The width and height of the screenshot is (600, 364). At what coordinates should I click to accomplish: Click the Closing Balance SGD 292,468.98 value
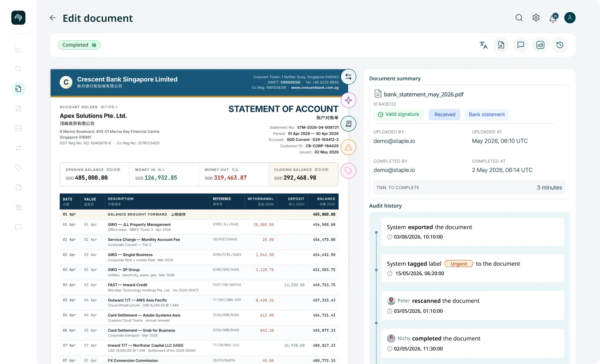pyautogui.click(x=295, y=178)
